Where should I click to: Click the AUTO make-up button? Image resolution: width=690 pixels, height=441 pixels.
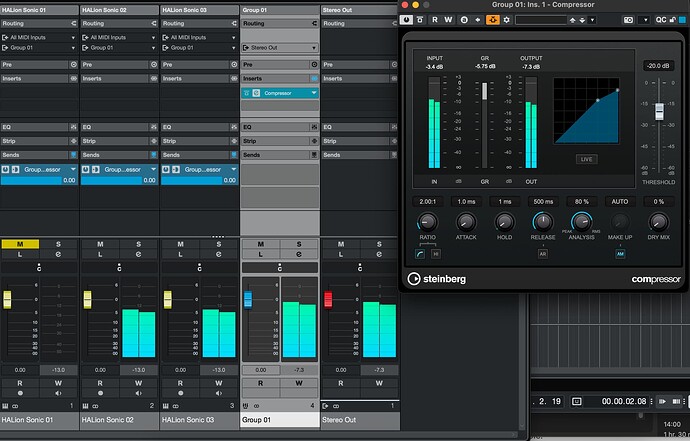point(622,201)
